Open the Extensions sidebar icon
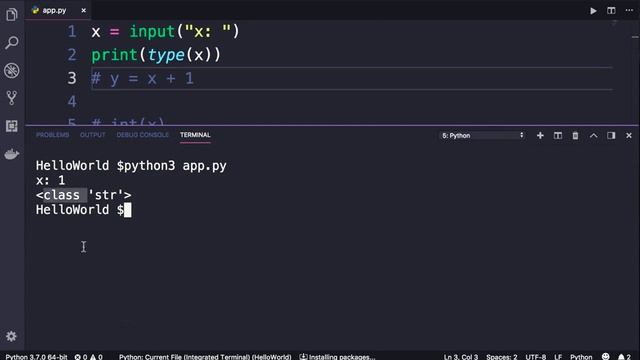Image resolution: width=640 pixels, height=360 pixels. (11, 126)
